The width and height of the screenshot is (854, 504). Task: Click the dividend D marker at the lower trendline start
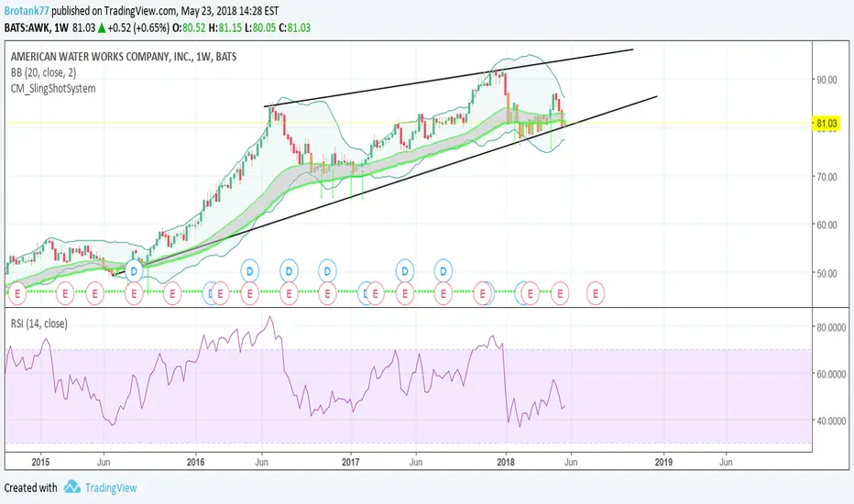(134, 270)
